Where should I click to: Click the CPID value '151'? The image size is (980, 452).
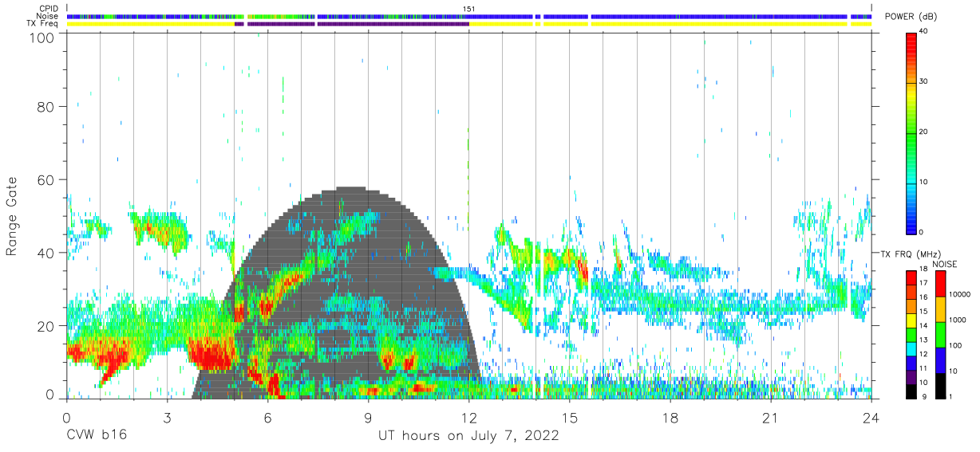468,9
